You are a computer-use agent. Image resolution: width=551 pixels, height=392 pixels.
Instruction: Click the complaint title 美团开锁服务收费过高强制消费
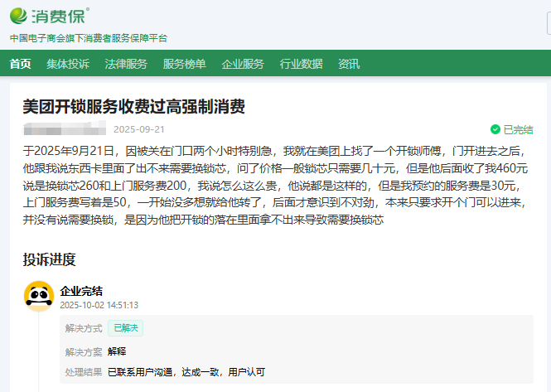pos(133,107)
